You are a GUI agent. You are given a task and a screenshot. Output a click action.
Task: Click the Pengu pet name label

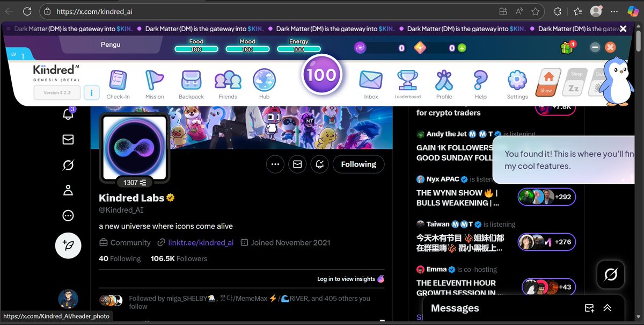point(111,45)
